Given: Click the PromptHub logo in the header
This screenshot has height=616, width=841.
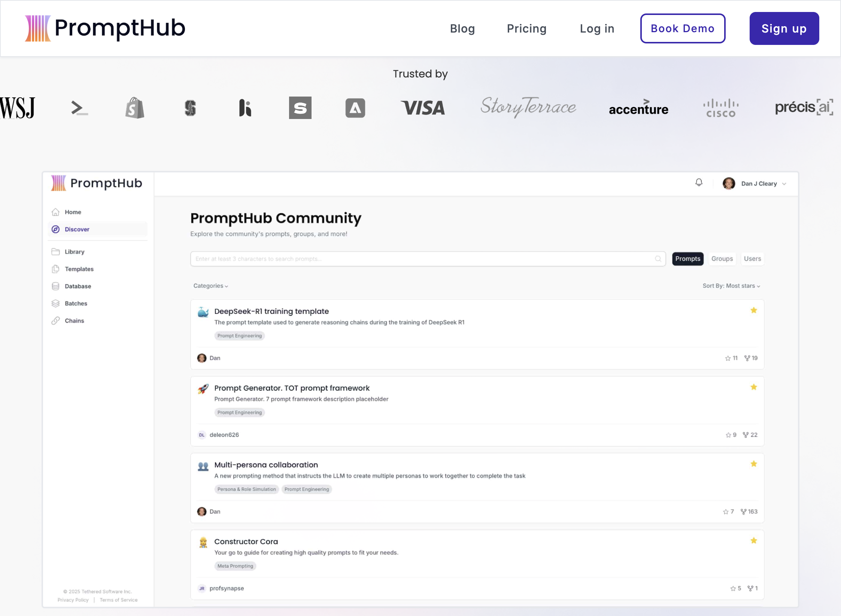Looking at the screenshot, I should (x=105, y=28).
